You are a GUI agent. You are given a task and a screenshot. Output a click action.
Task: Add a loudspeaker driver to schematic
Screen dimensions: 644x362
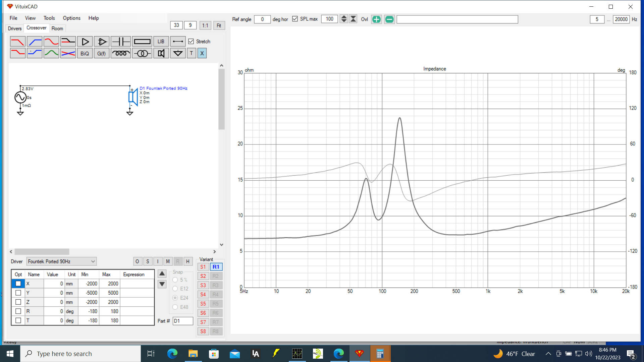tap(161, 53)
